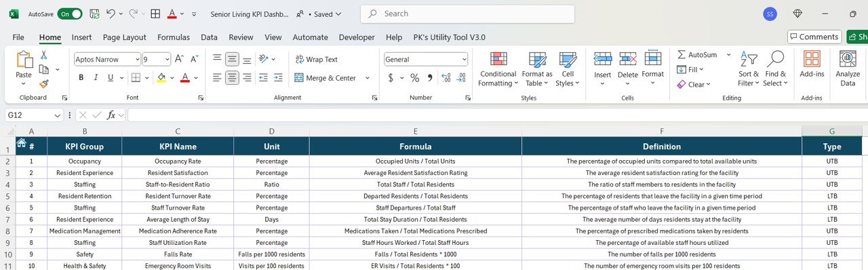Apply Comma Style format
Image resolution: width=868 pixels, height=270 pixels.
pos(430,78)
